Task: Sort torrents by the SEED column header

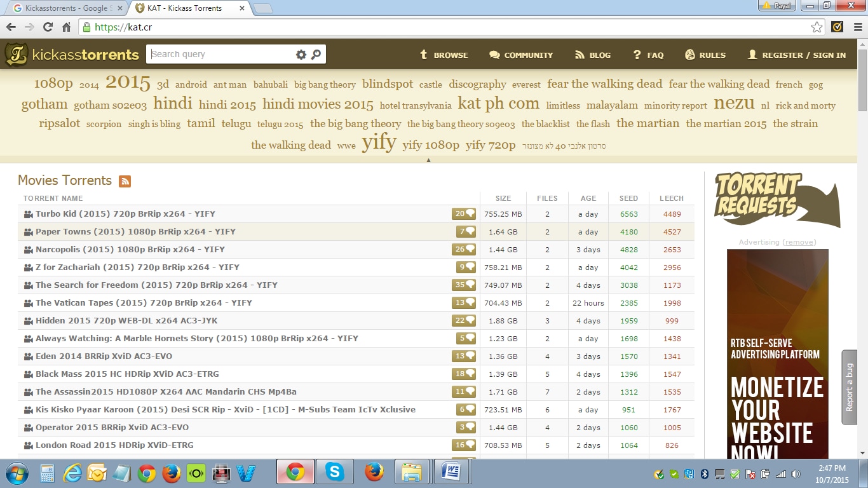Action: 628,198
